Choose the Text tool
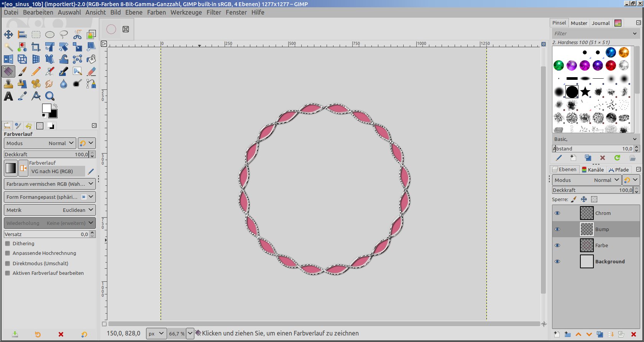The height and width of the screenshot is (342, 644). pyautogui.click(x=8, y=96)
